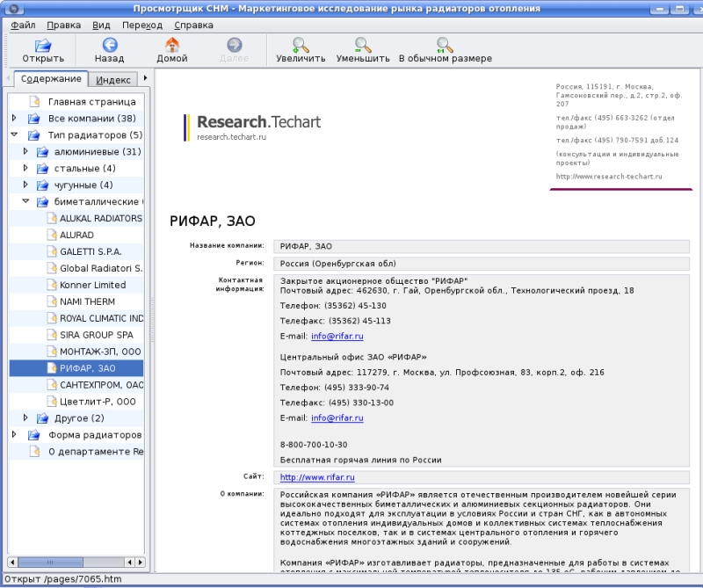The height and width of the screenshot is (588, 703).
Task: Click the page icon beside О департаменте
Action: click(x=34, y=452)
